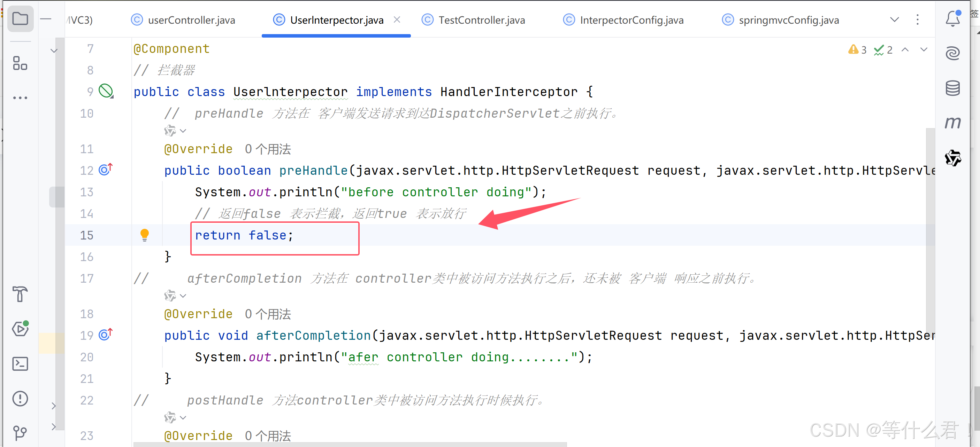Open the Database tool window
Screen dimensions: 980x447
point(952,88)
